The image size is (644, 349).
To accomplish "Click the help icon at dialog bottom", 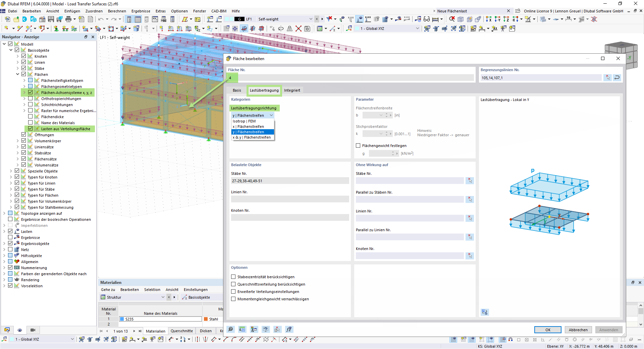I will [x=230, y=330].
